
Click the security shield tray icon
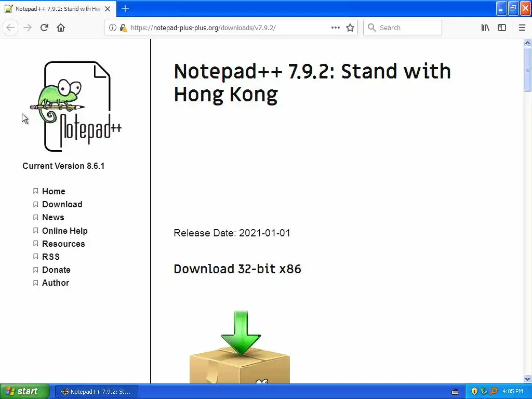[x=474, y=391]
